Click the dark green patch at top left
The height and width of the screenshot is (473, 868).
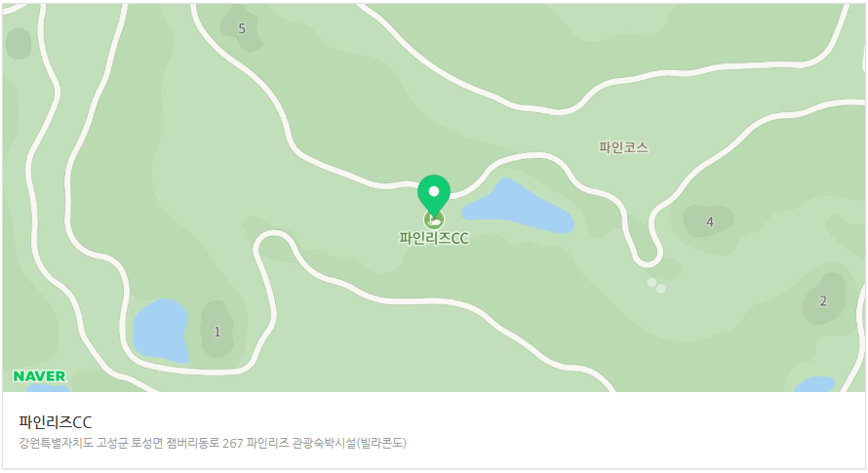coord(18,43)
